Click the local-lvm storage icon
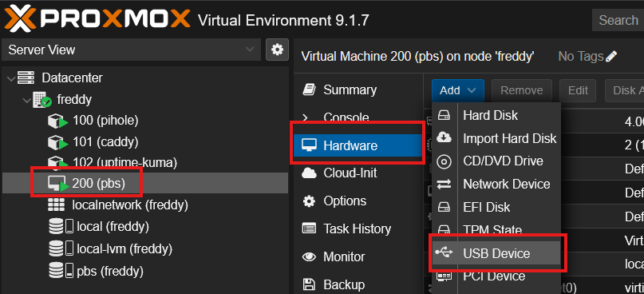 click(61, 248)
